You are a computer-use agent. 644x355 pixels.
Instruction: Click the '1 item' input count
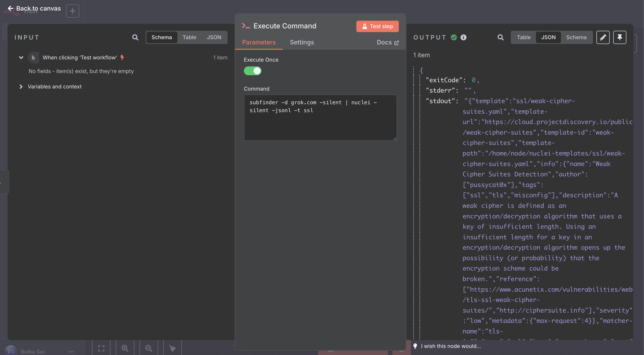220,58
